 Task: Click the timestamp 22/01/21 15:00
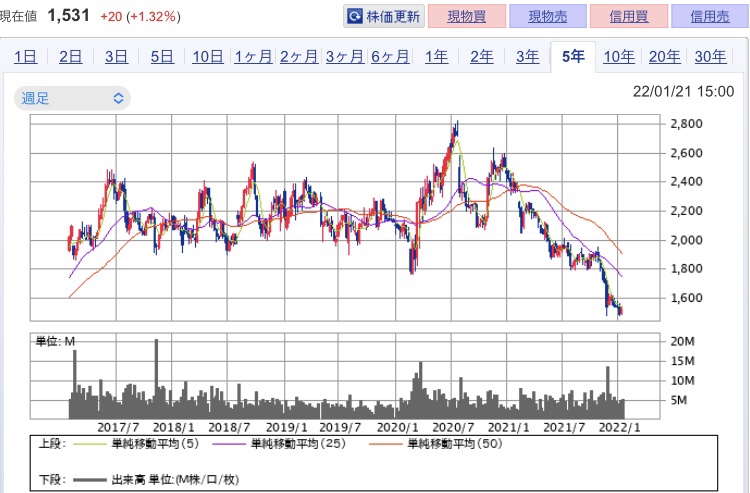683,91
